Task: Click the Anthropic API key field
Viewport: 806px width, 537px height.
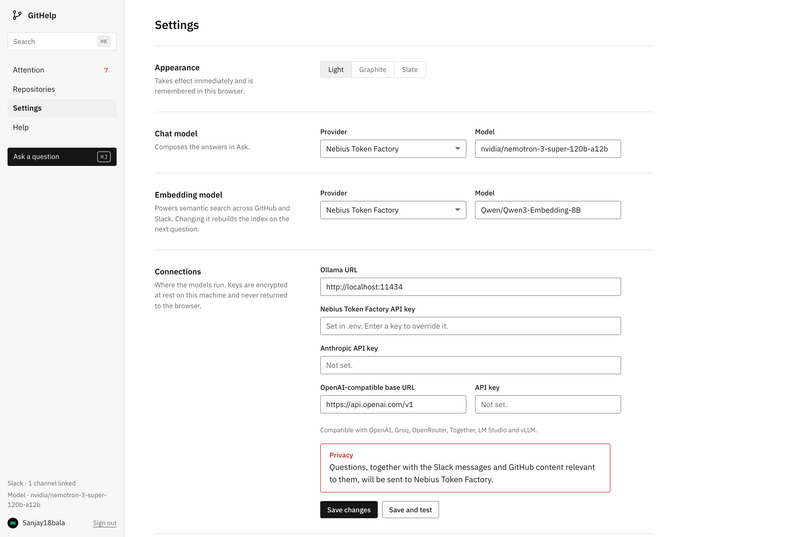Action: [470, 365]
